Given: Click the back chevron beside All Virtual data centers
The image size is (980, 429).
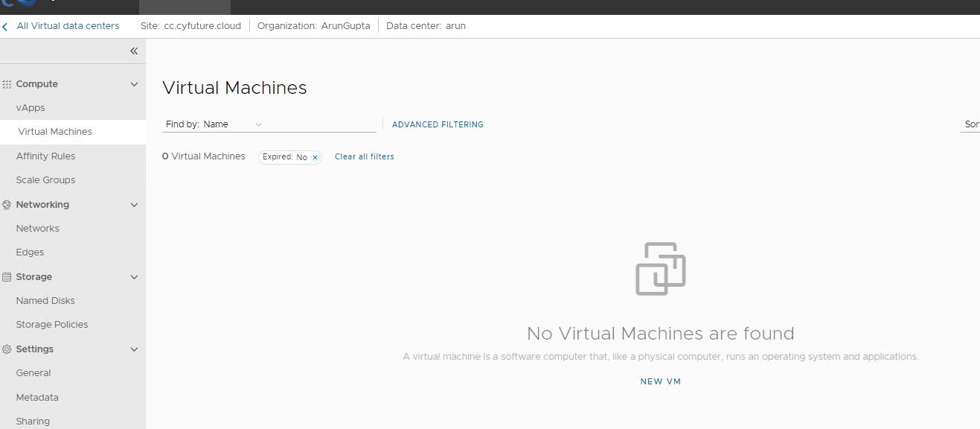Looking at the screenshot, I should click(5, 25).
